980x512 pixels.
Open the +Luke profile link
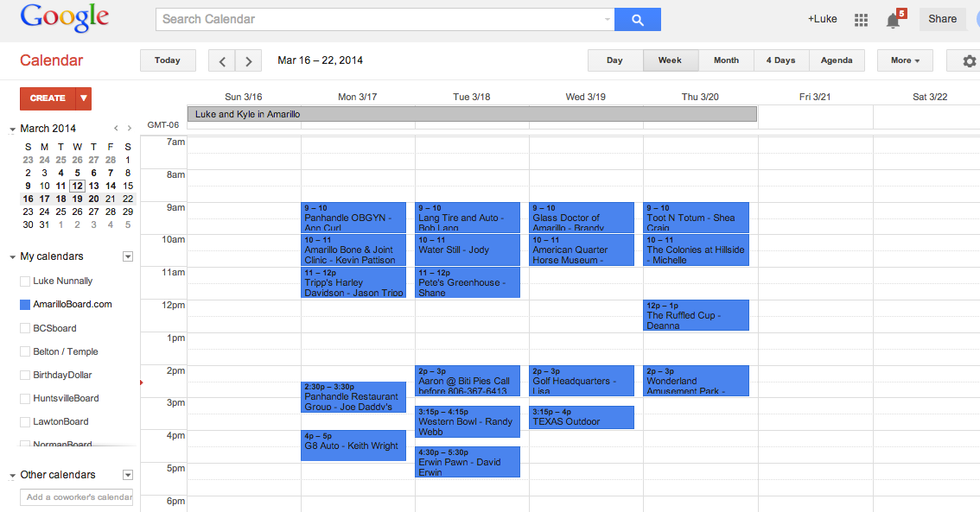(x=822, y=19)
